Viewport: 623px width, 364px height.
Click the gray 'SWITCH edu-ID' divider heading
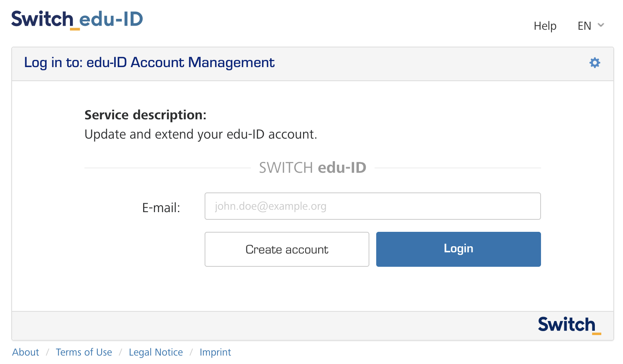[x=312, y=168]
